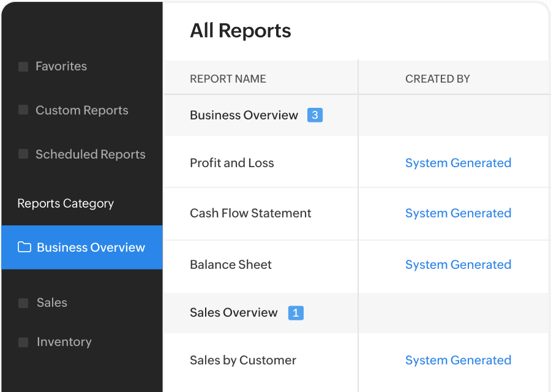Click the square icon next to Favorites
Viewport: 551px width, 392px height.
click(23, 66)
